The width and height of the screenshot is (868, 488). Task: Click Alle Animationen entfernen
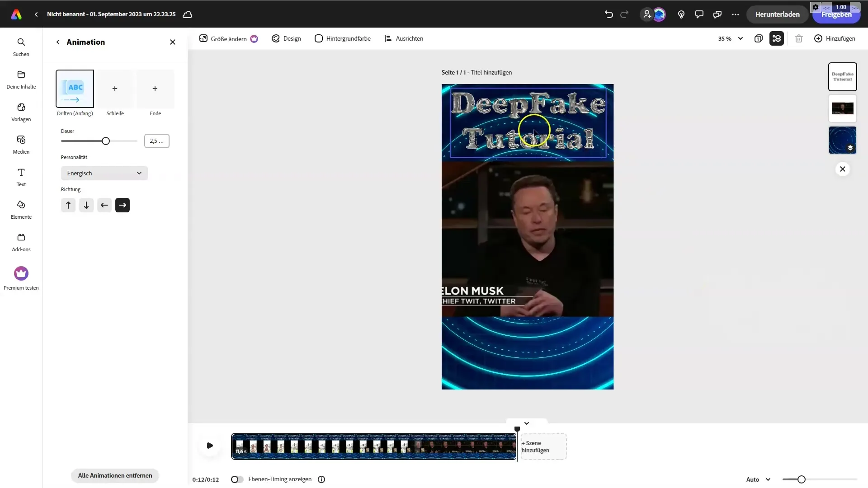point(115,475)
